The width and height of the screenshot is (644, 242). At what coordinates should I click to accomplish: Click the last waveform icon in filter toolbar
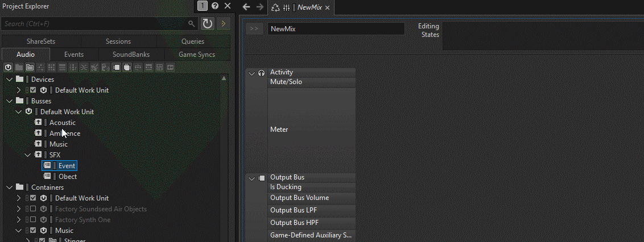[x=170, y=67]
